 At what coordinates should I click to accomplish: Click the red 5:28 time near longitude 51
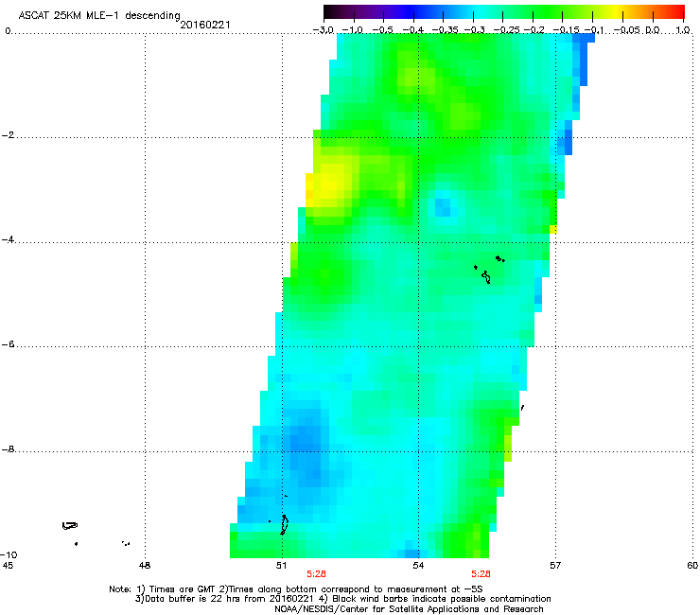click(316, 574)
